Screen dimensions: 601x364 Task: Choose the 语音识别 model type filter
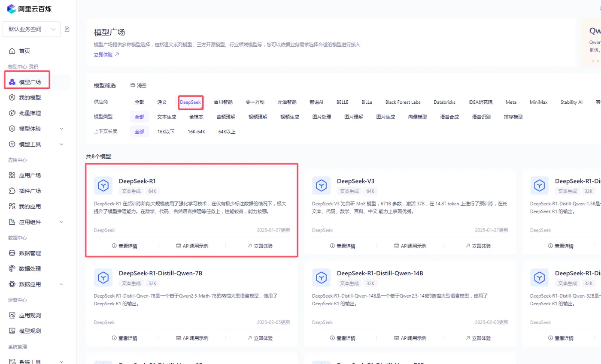click(x=481, y=117)
